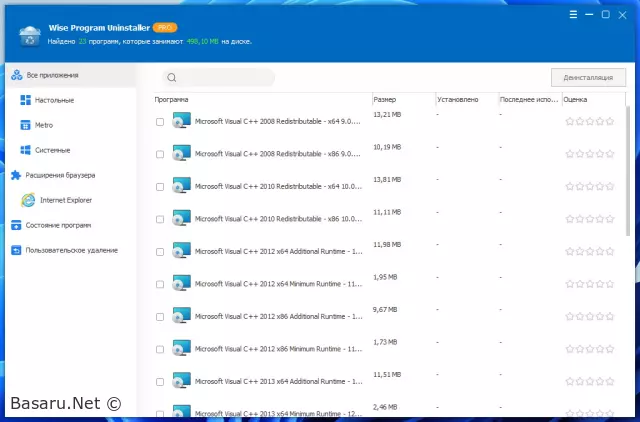
Task: Switch to Настольные applications list
Action: 54,100
